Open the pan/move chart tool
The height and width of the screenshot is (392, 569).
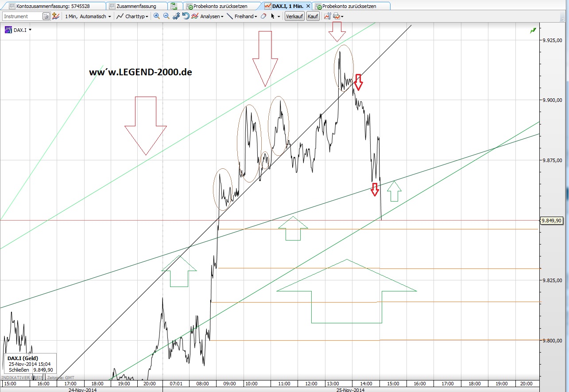click(x=176, y=16)
